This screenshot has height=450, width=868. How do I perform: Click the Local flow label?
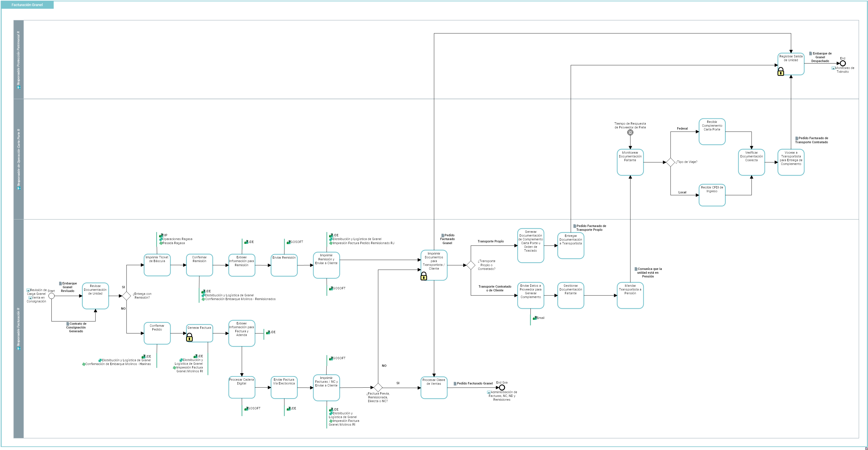point(682,193)
